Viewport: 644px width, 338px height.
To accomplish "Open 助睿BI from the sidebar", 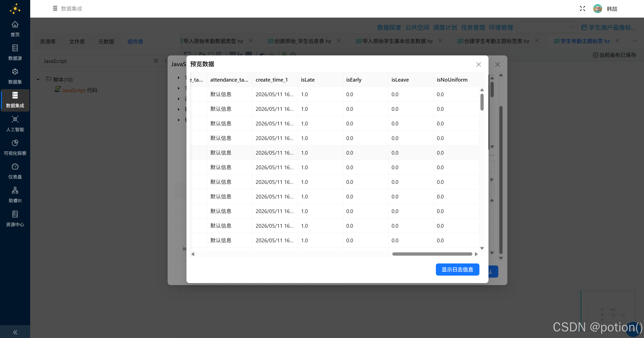I will tap(15, 195).
